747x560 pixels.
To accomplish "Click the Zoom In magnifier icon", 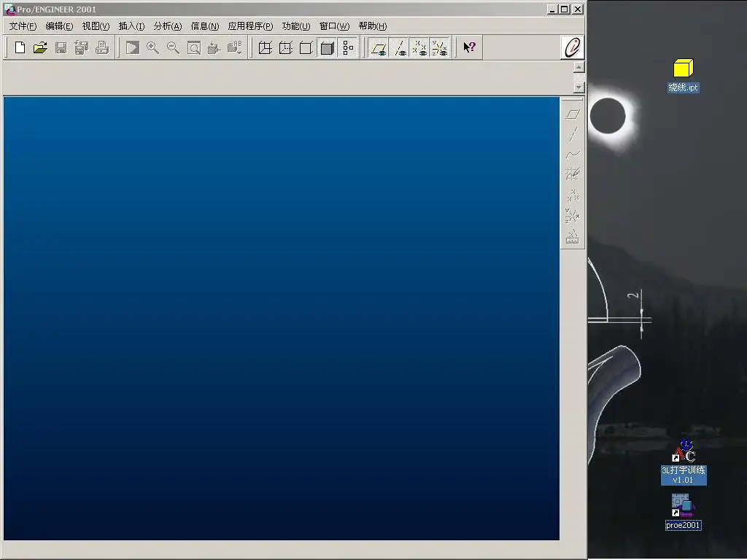I will [x=152, y=48].
